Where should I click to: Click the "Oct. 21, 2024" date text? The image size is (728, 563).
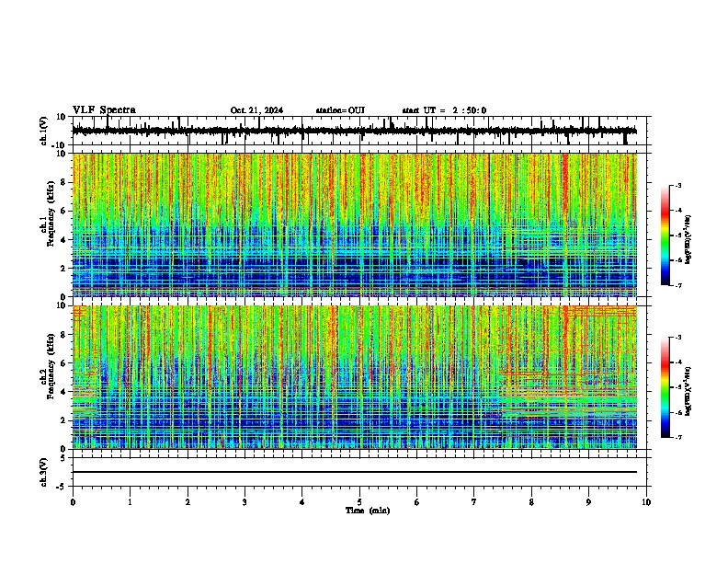tap(256, 110)
